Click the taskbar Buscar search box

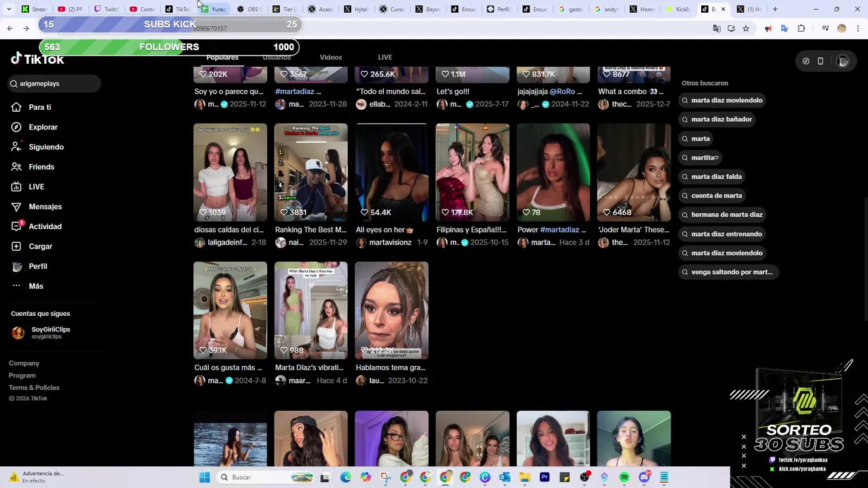[266, 477]
